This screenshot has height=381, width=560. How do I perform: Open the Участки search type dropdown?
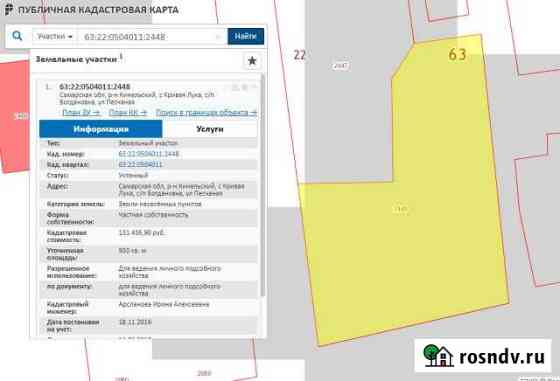click(x=54, y=36)
